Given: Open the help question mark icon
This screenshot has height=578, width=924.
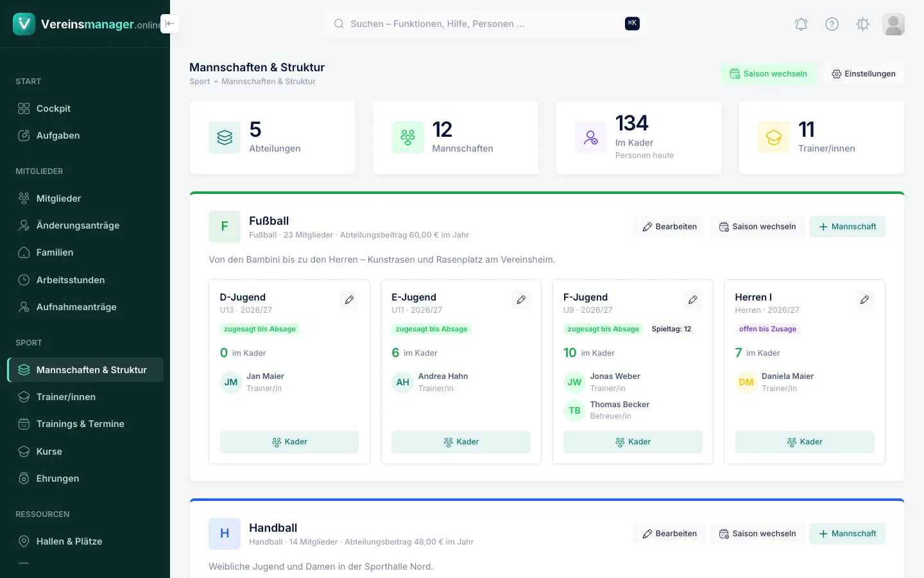Looking at the screenshot, I should coord(832,24).
